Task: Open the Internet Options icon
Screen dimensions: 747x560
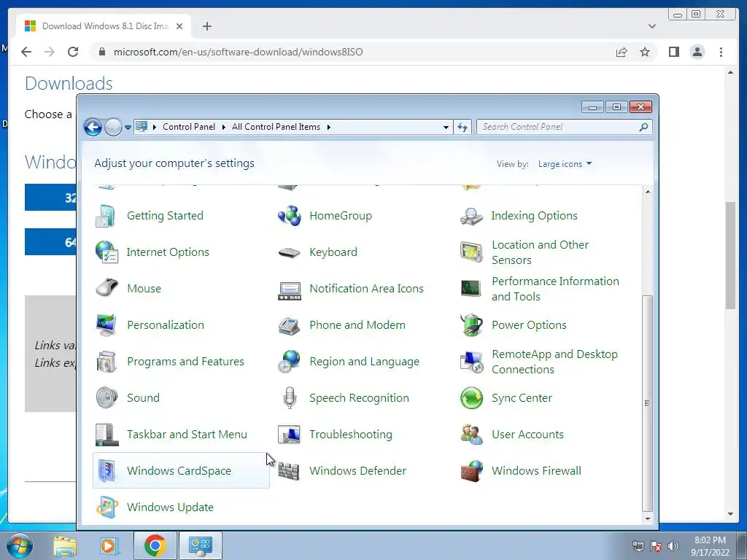Action: [106, 252]
